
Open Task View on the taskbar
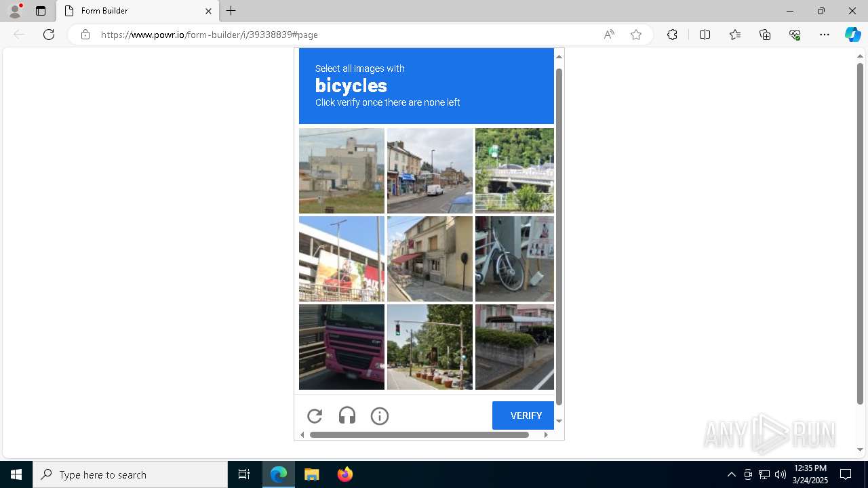tap(244, 474)
